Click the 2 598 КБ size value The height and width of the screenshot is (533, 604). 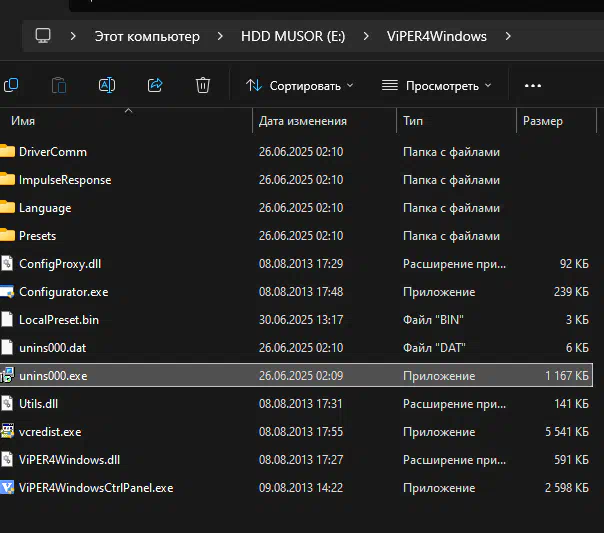coord(567,488)
